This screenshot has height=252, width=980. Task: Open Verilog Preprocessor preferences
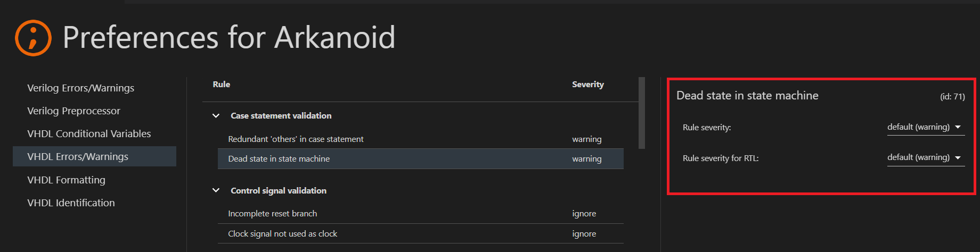tap(73, 111)
